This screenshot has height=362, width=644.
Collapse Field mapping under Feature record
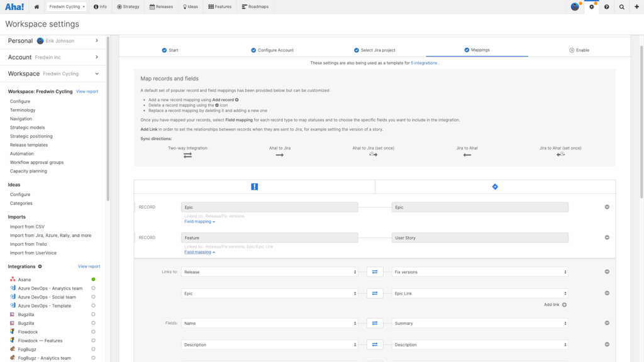[x=199, y=252]
